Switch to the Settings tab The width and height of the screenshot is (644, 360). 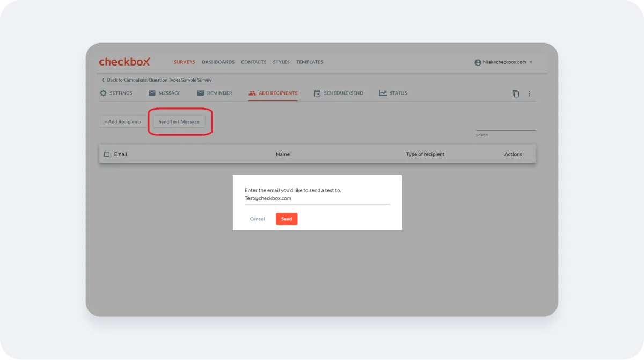(x=116, y=93)
